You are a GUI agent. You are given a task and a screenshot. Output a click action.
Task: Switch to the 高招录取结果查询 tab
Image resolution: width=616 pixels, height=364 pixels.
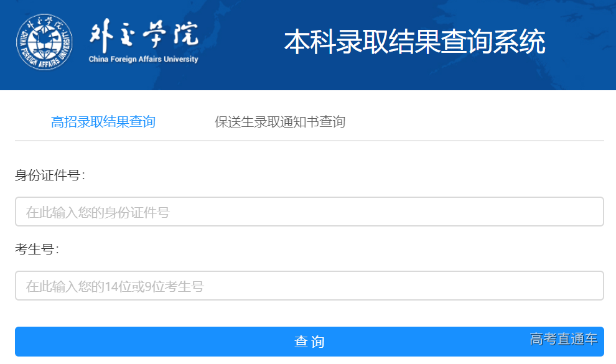103,122
